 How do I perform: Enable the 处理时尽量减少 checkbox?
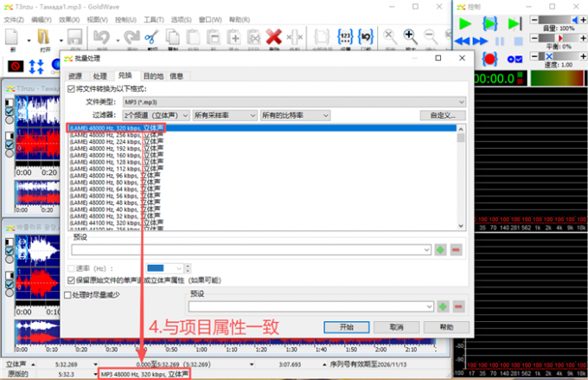(68, 294)
